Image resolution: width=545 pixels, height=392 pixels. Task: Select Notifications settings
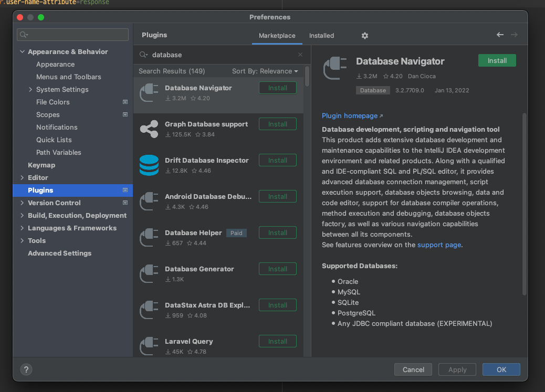(x=57, y=127)
